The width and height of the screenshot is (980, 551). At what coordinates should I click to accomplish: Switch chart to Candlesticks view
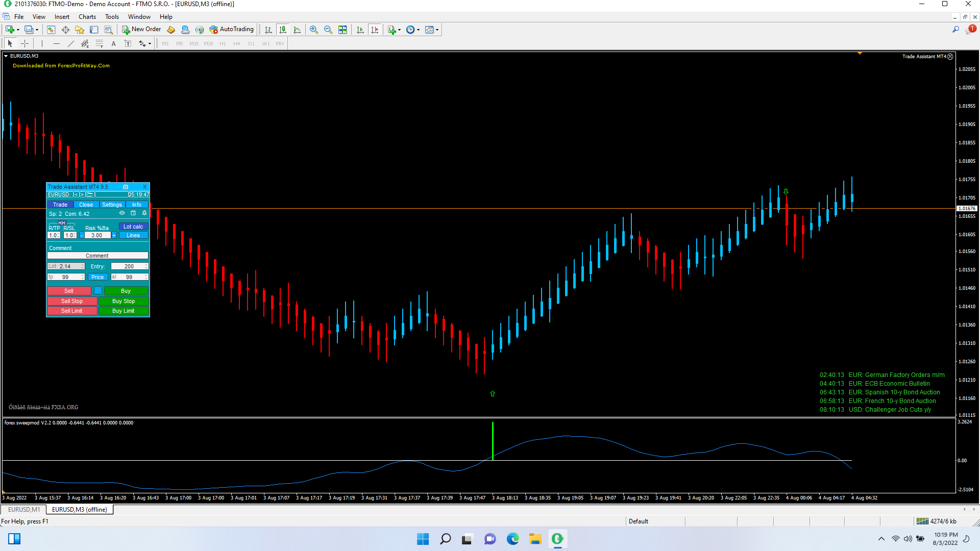(283, 30)
